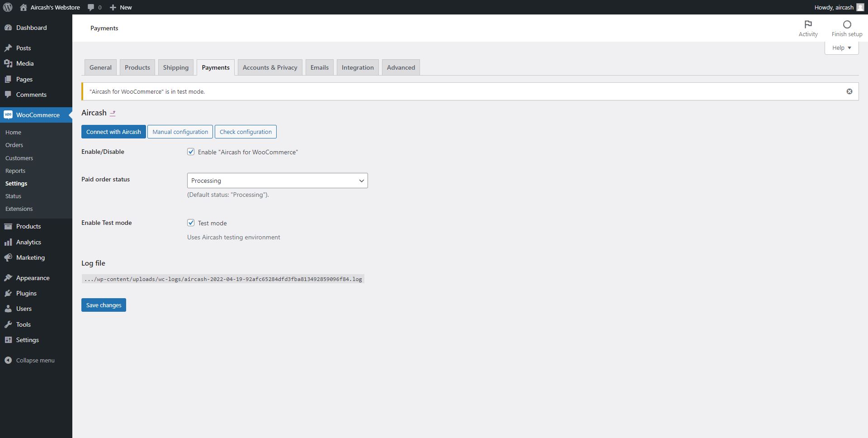Toggle the Test mode checkbox
Viewport: 868px width, 438px height.
click(191, 223)
